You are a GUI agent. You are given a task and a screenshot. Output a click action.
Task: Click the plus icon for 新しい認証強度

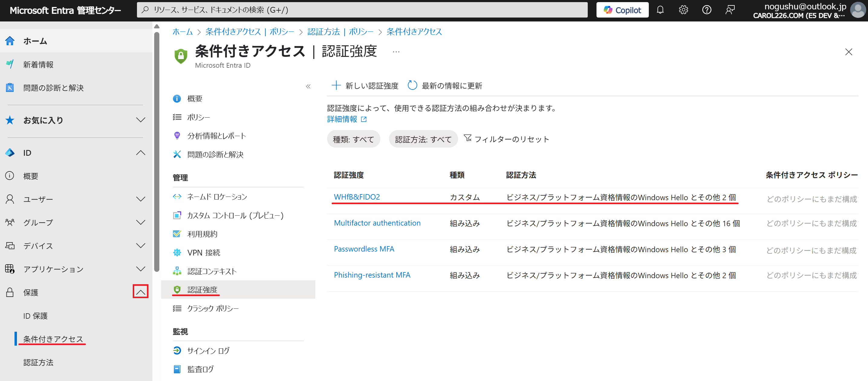tap(336, 86)
